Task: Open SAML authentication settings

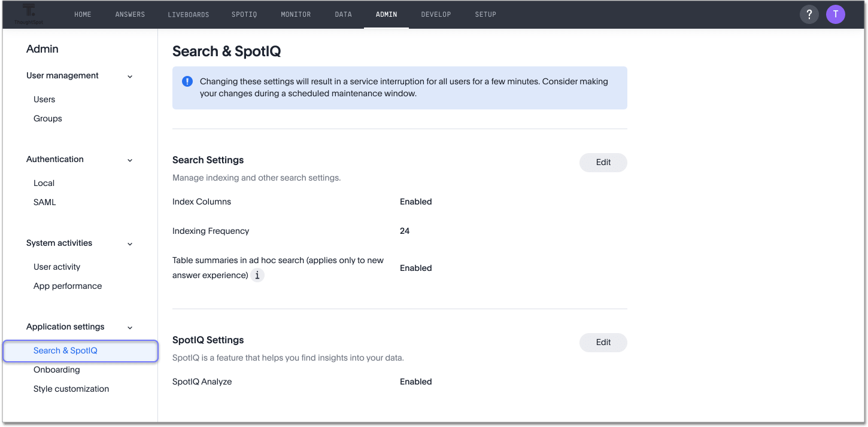Action: (x=44, y=202)
